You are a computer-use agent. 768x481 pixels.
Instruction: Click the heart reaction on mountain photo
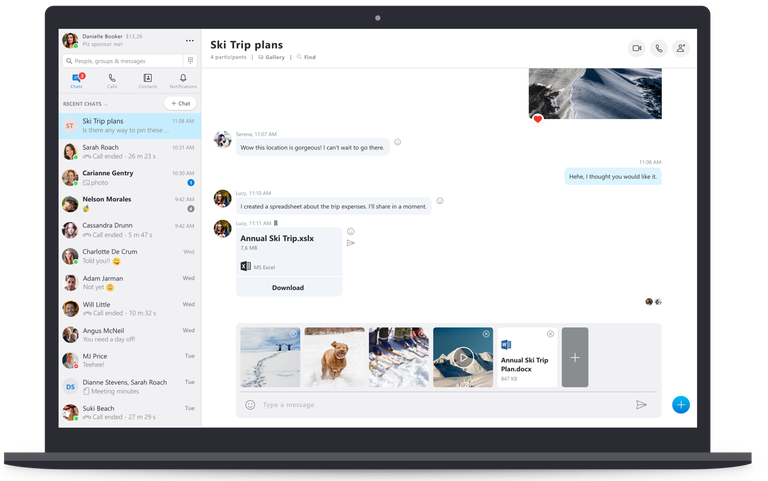pyautogui.click(x=538, y=119)
